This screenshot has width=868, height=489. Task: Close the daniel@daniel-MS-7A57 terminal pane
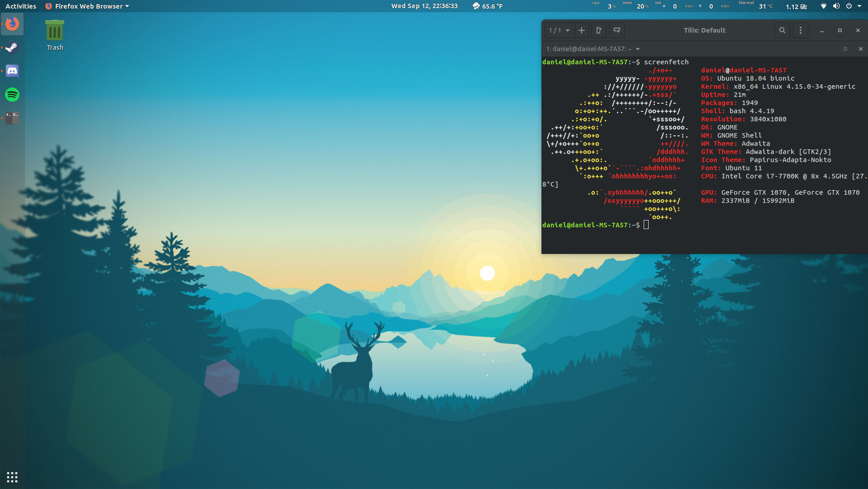click(861, 49)
